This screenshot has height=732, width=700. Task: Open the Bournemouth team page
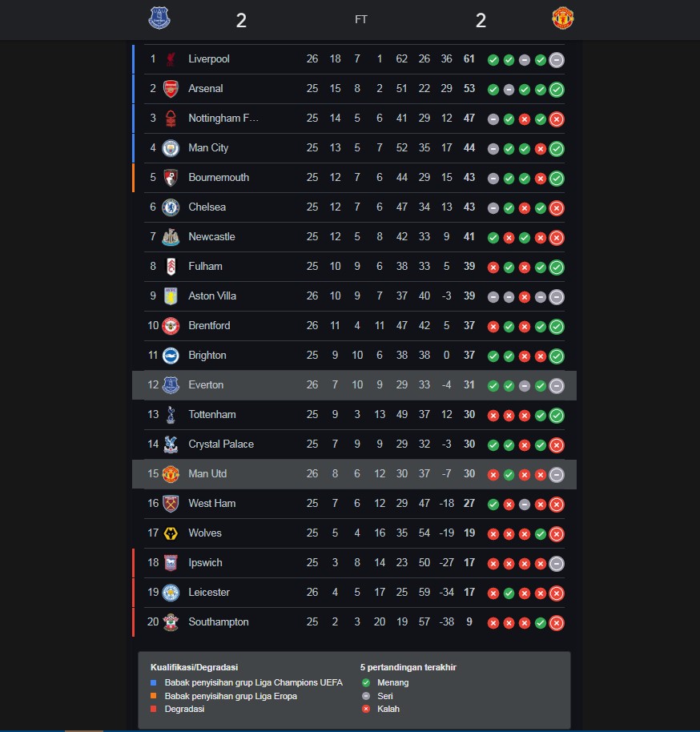tap(219, 178)
